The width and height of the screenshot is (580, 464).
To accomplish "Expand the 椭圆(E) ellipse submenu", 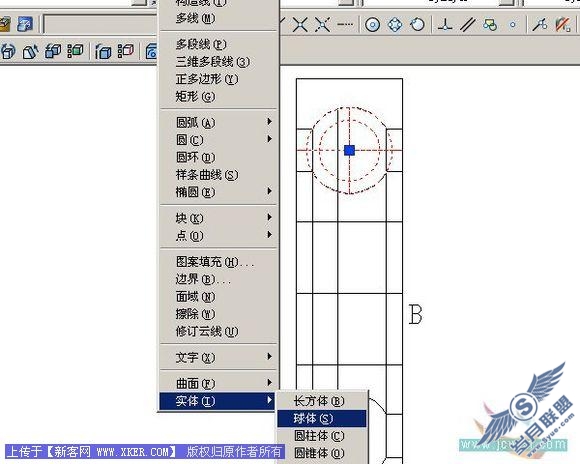I will 218,192.
